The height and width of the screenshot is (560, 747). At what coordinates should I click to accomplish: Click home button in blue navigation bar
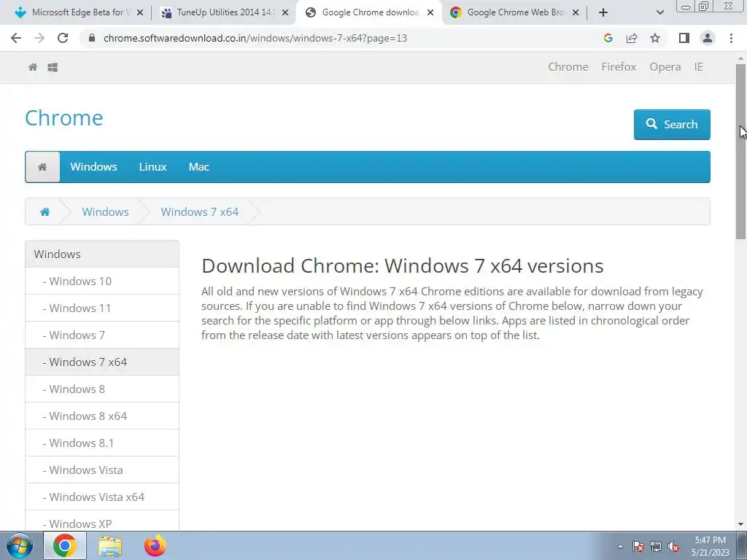coord(42,167)
